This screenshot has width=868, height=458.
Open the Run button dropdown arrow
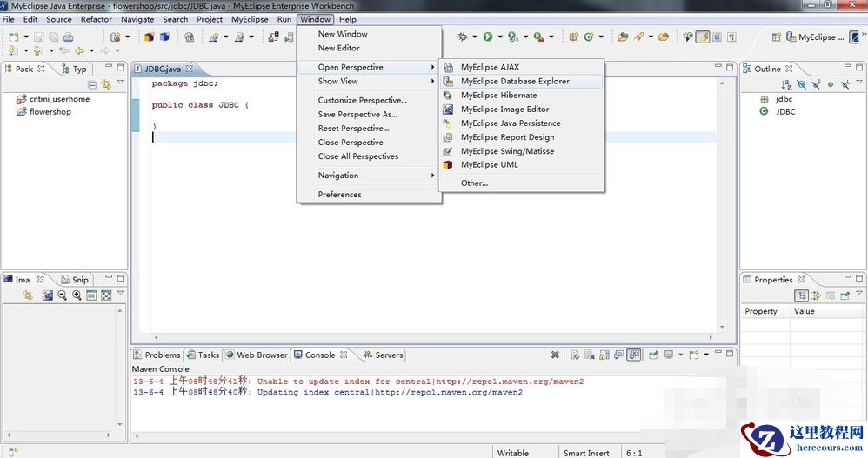click(x=498, y=37)
